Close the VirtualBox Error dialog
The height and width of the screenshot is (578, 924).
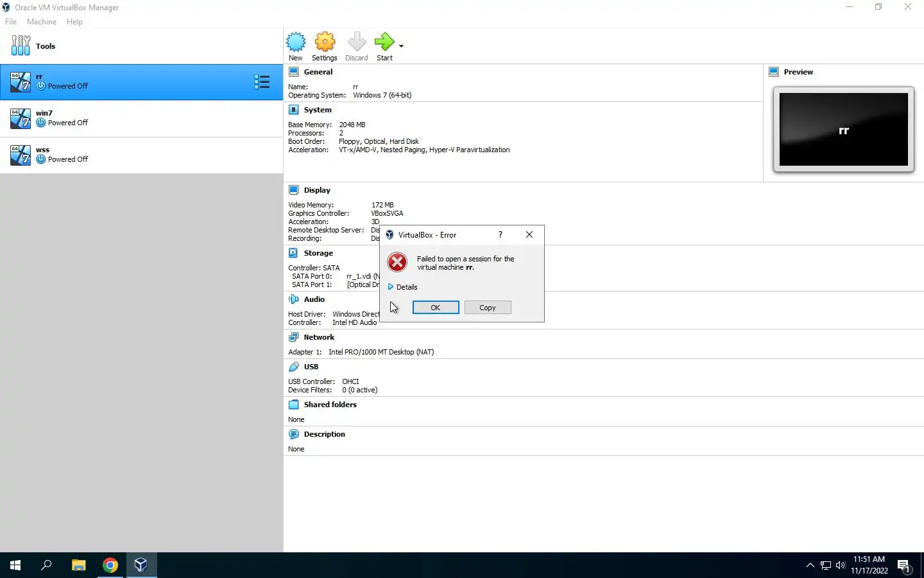click(x=529, y=234)
